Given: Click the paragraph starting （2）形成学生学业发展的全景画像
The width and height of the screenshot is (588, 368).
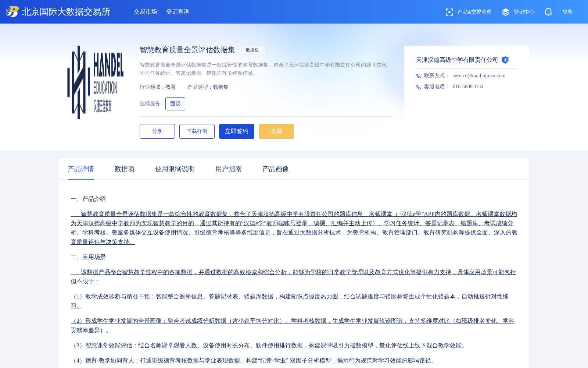Looking at the screenshot, I should [293, 326].
